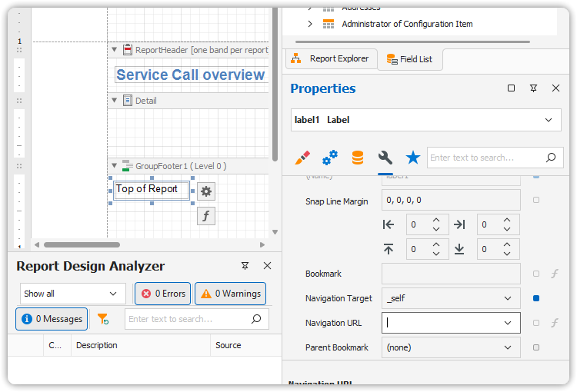Screen dimensions: 577x392
Task: Click the gear smart tag beside label
Action: (206, 191)
